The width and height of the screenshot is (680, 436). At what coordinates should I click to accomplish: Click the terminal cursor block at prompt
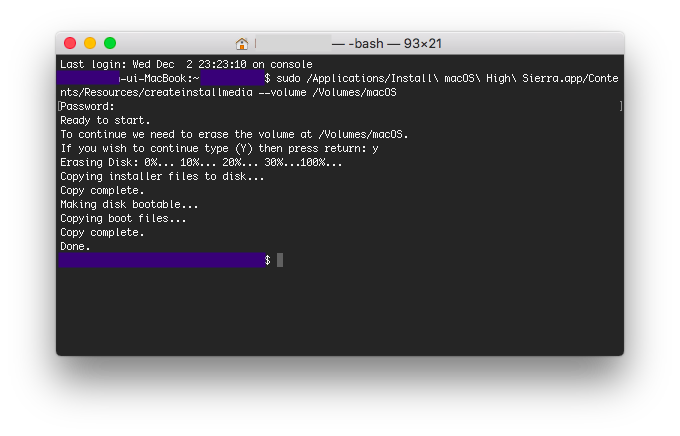point(280,260)
